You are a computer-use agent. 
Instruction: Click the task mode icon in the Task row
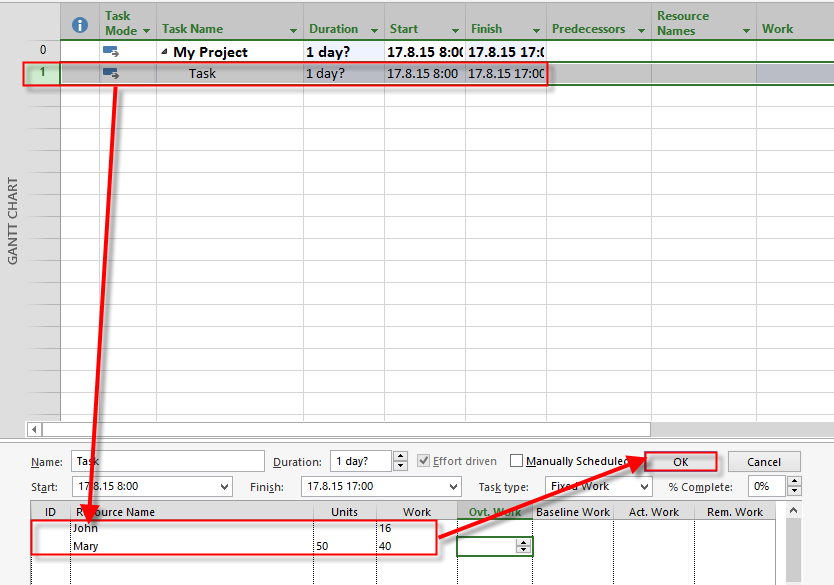(110, 73)
